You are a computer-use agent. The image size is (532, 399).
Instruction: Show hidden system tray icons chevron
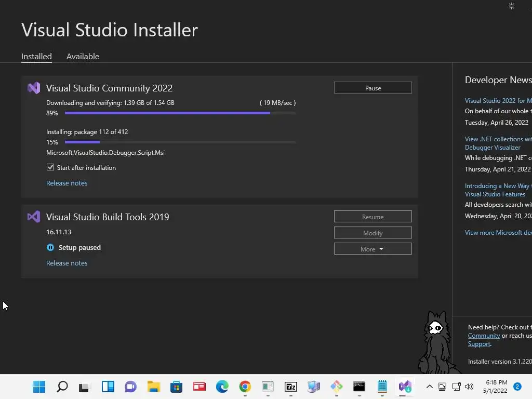[x=429, y=387]
